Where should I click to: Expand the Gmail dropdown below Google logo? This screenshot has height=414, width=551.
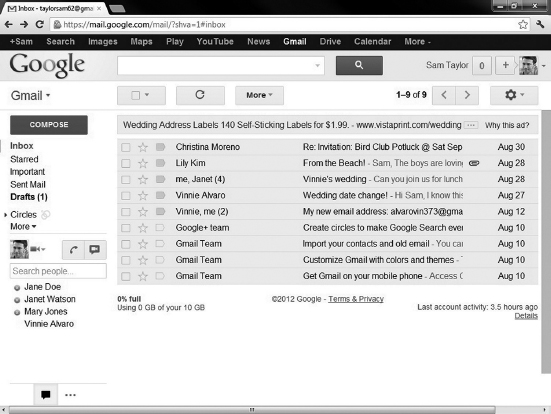(31, 96)
